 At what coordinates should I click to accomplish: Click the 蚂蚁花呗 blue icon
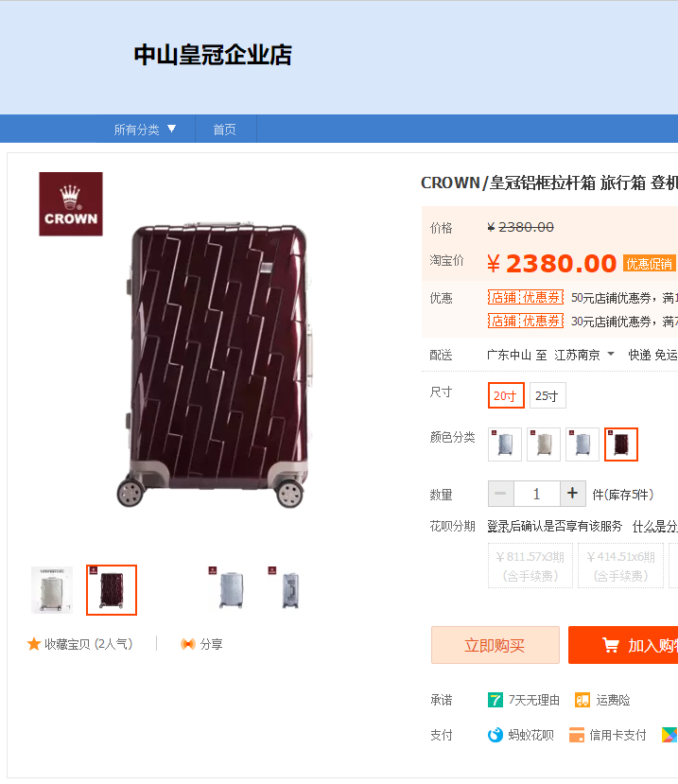coord(495,735)
